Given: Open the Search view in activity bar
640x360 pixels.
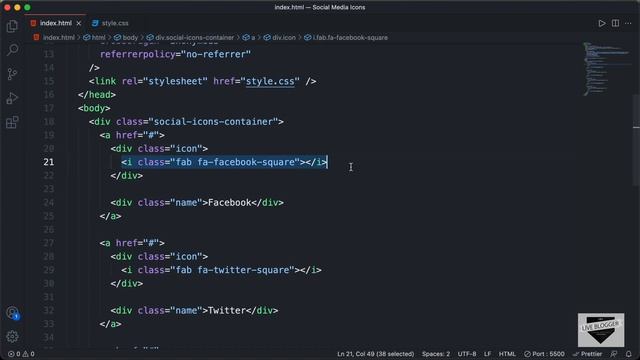Looking at the screenshot, I should [x=12, y=50].
